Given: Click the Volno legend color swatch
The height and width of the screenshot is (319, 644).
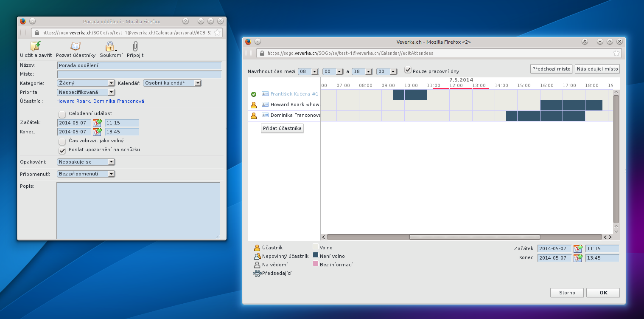Looking at the screenshot, I should pyautogui.click(x=315, y=247).
